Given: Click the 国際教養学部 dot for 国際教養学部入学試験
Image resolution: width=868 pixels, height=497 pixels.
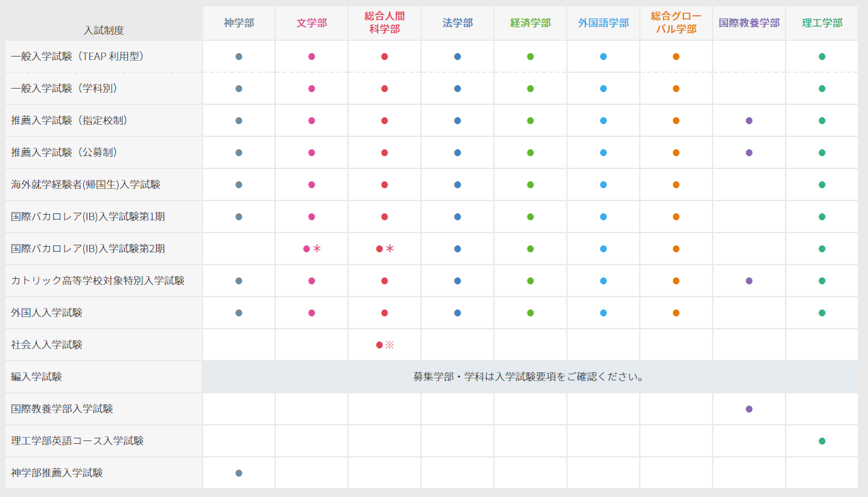Looking at the screenshot, I should (749, 408).
